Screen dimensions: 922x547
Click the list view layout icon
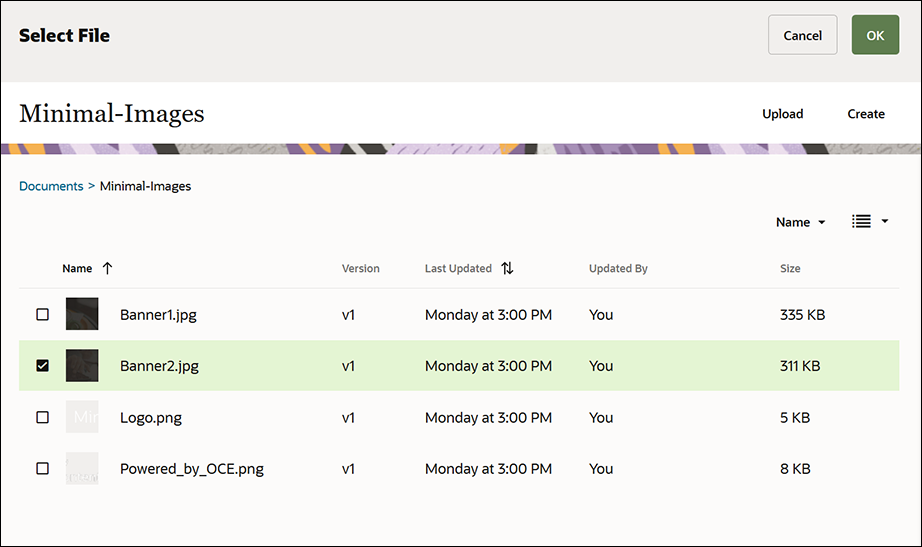coord(861,222)
